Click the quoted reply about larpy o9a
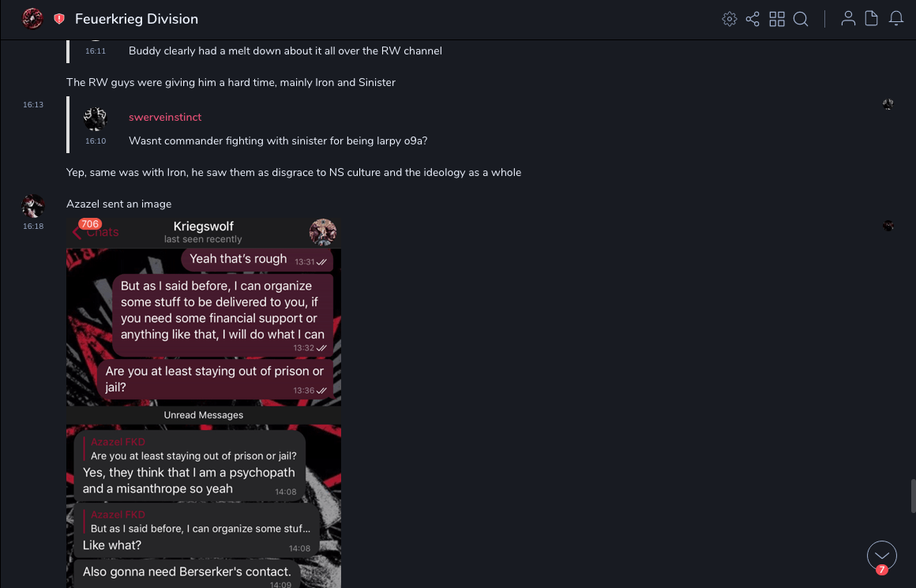Screen dimensions: 916x588 pos(277,140)
